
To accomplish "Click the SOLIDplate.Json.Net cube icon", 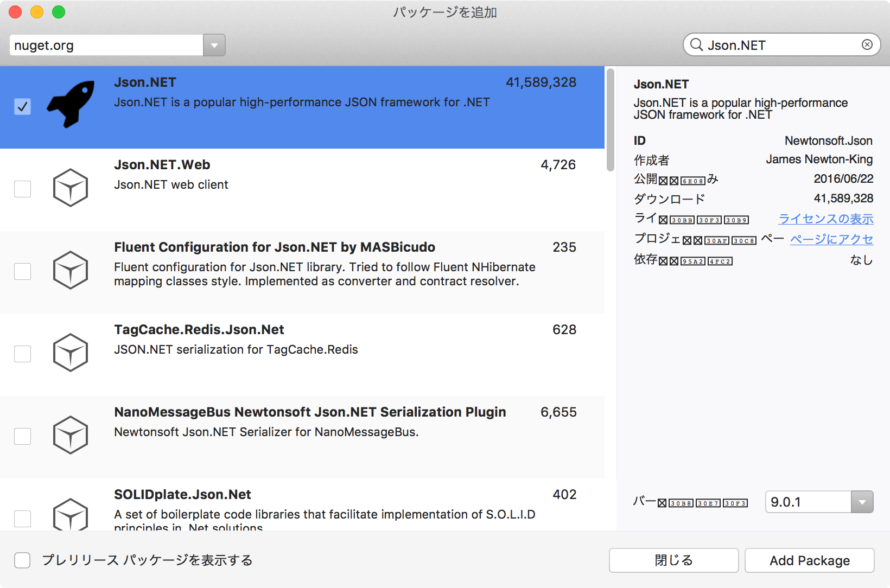I will (x=71, y=514).
